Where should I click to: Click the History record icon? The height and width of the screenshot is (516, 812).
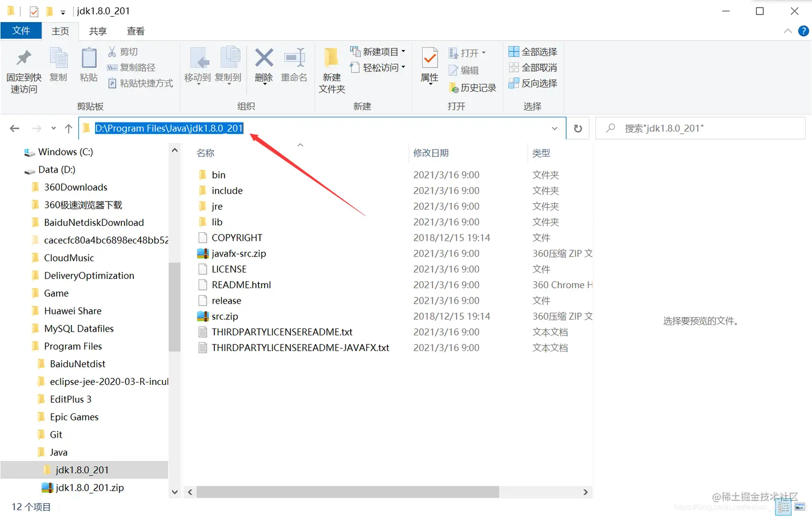453,88
